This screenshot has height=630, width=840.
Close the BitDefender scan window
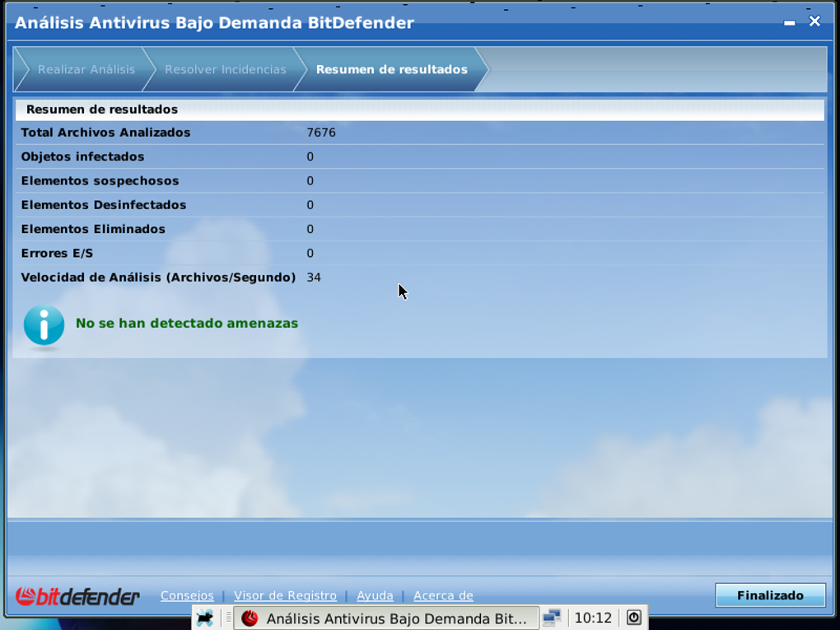pyautogui.click(x=814, y=21)
